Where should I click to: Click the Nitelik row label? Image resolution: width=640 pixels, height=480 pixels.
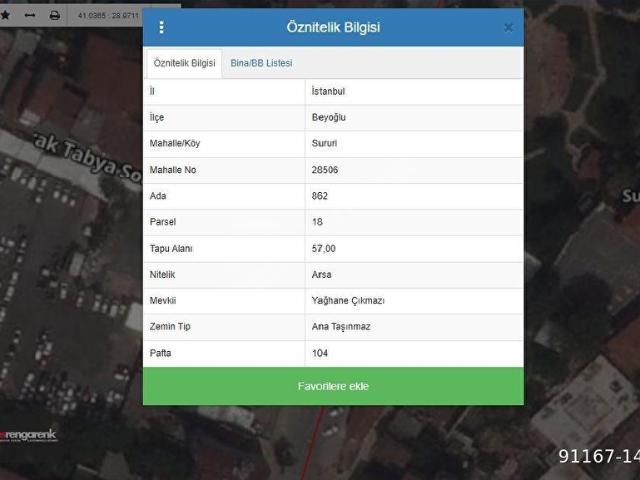[162, 275]
